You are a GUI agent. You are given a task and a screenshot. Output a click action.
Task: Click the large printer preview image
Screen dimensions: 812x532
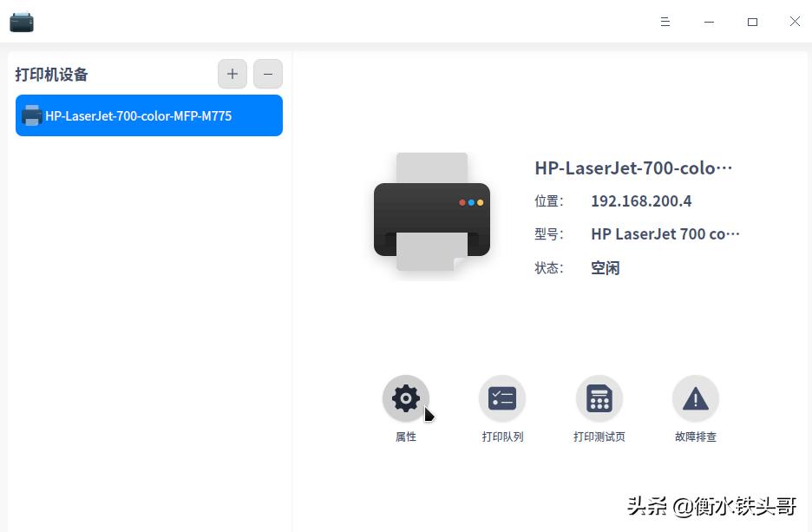click(x=431, y=213)
